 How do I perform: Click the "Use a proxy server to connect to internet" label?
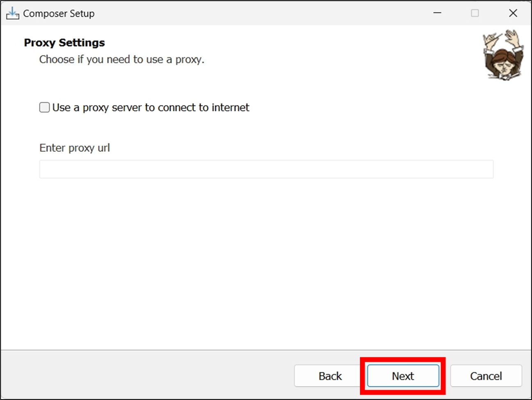point(151,107)
